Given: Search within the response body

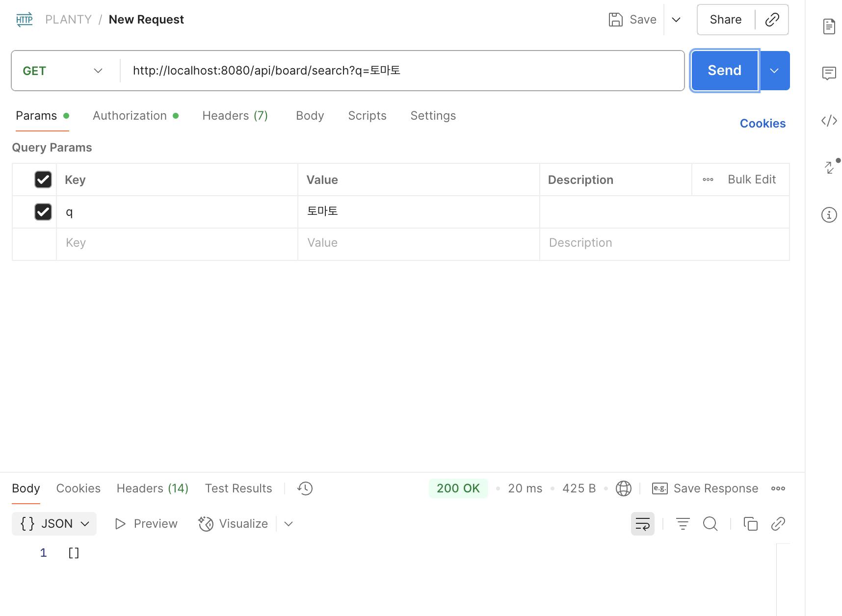Looking at the screenshot, I should 710,524.
